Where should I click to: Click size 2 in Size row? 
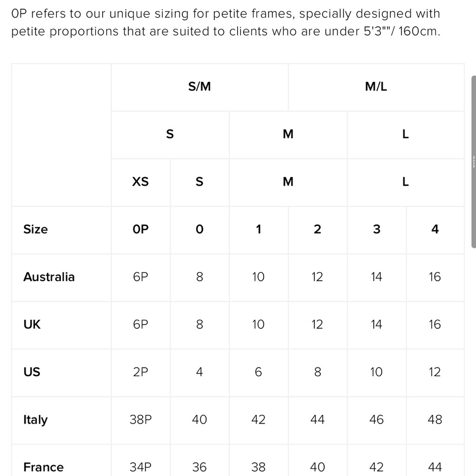pyautogui.click(x=317, y=230)
